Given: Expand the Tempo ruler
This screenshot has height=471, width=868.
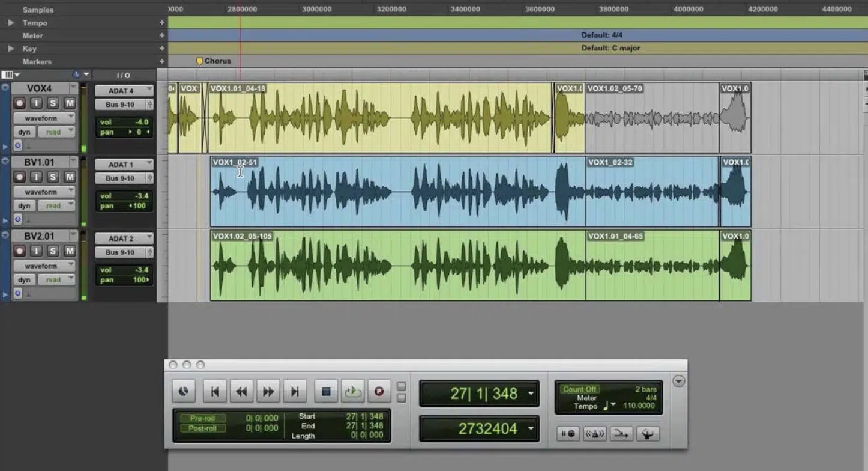Looking at the screenshot, I should coord(11,23).
